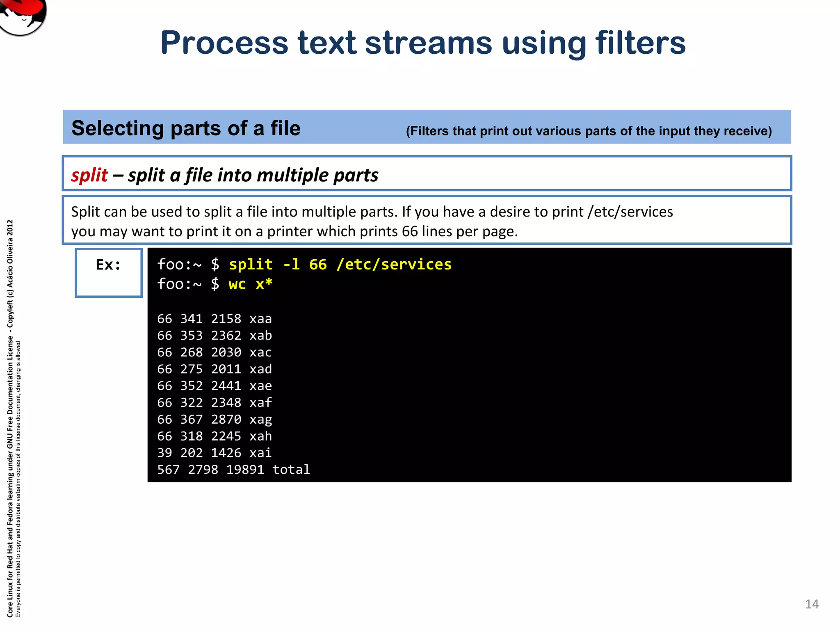This screenshot has height=630, width=840.
Task: Click the red word 'split' in command heading
Action: (x=89, y=175)
